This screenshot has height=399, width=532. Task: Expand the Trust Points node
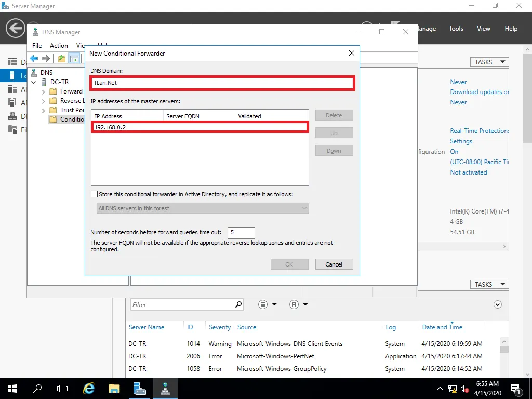pyautogui.click(x=44, y=110)
